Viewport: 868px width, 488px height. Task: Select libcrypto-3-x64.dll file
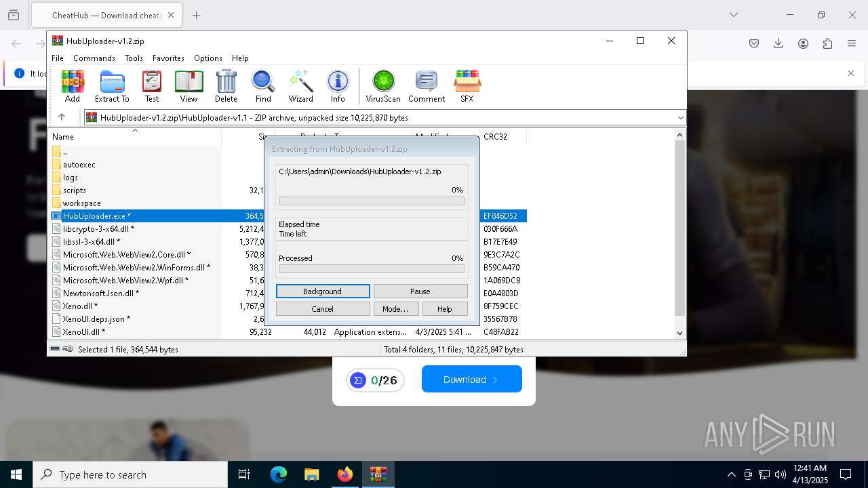[x=99, y=229]
